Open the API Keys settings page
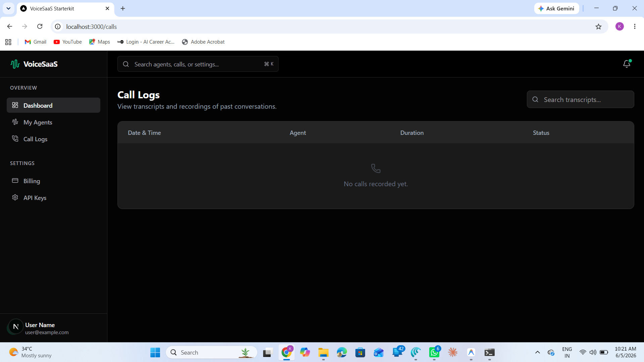The width and height of the screenshot is (644, 362). click(x=53, y=198)
